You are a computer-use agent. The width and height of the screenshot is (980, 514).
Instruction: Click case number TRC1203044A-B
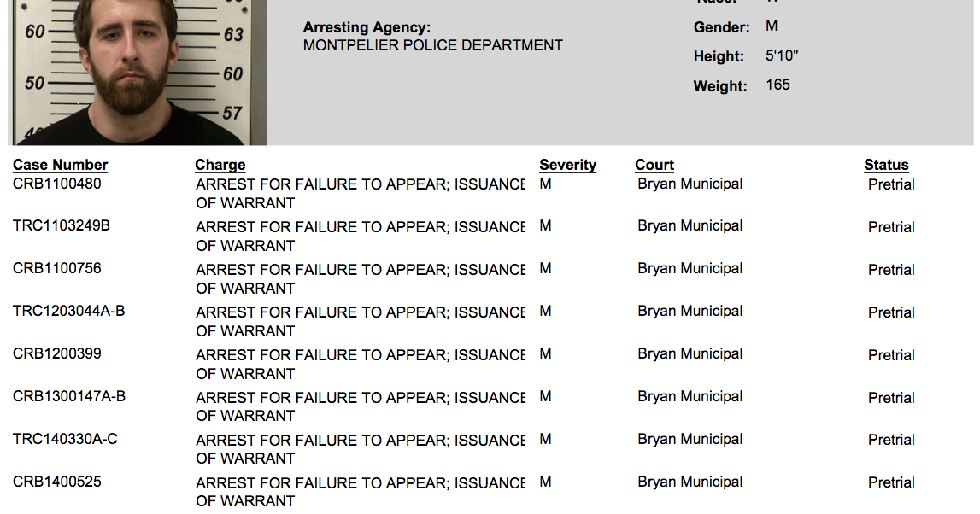click(68, 311)
